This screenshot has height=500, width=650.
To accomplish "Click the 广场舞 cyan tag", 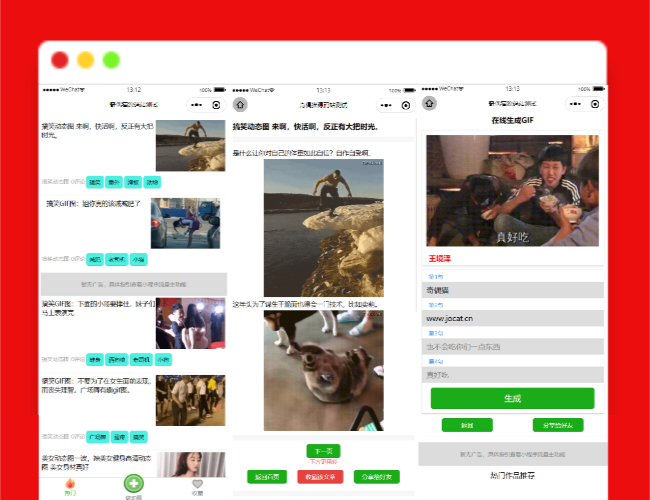I will point(97,436).
